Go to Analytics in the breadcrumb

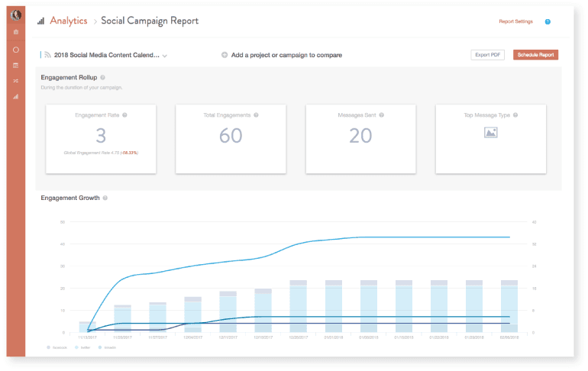click(68, 21)
